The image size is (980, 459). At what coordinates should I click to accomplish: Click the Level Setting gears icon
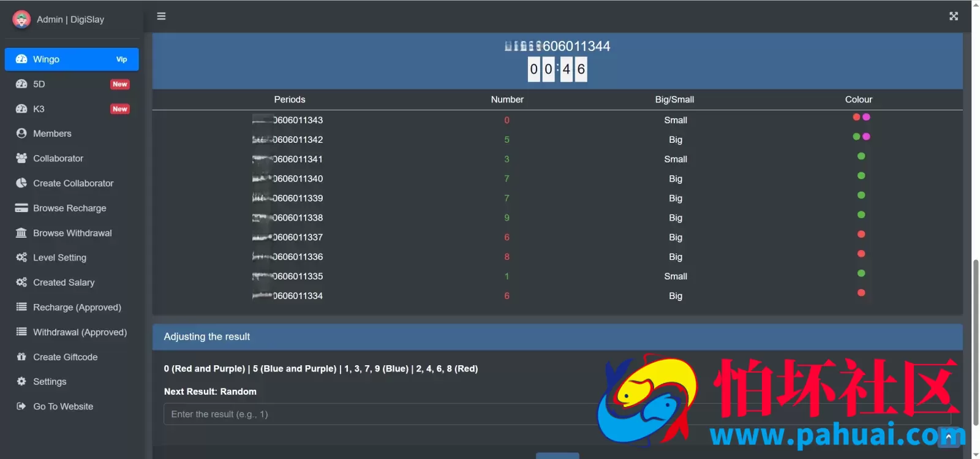coord(21,257)
